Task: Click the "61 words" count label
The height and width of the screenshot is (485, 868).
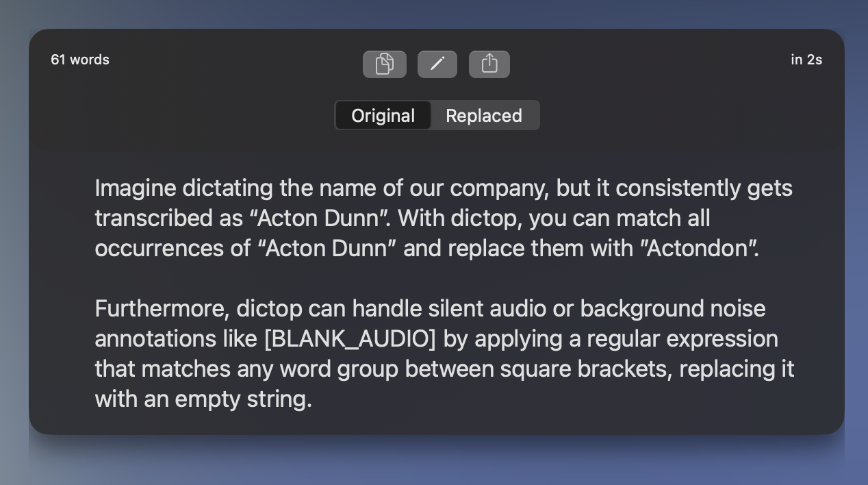Action: coord(80,60)
